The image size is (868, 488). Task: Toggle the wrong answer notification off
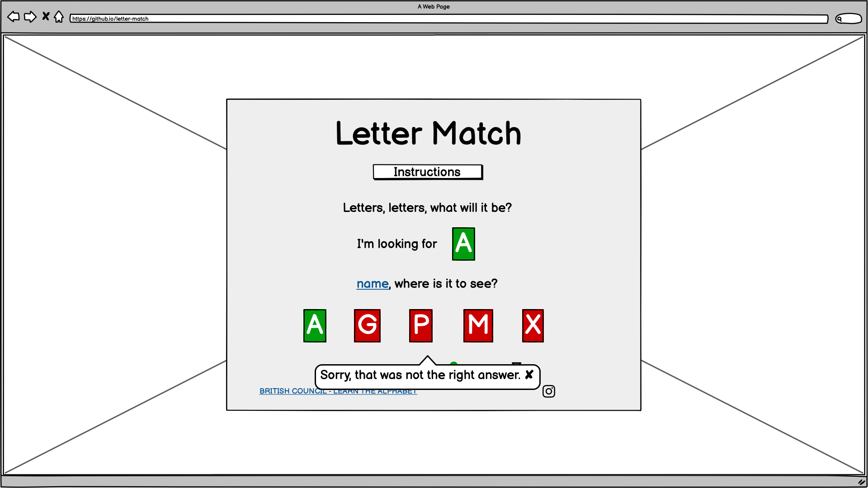pyautogui.click(x=528, y=374)
